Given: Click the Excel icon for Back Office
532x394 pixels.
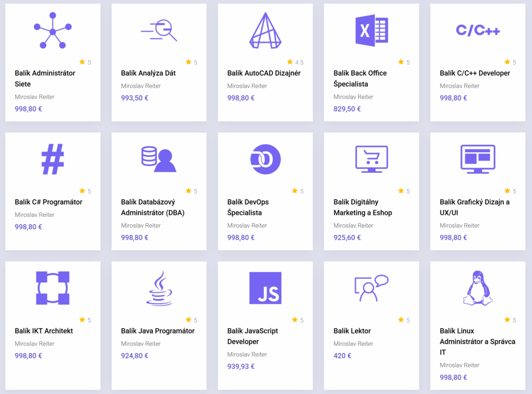Looking at the screenshot, I should (x=371, y=30).
